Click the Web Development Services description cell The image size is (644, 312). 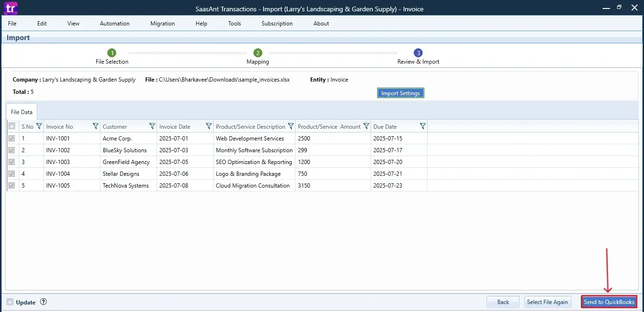[x=255, y=139]
